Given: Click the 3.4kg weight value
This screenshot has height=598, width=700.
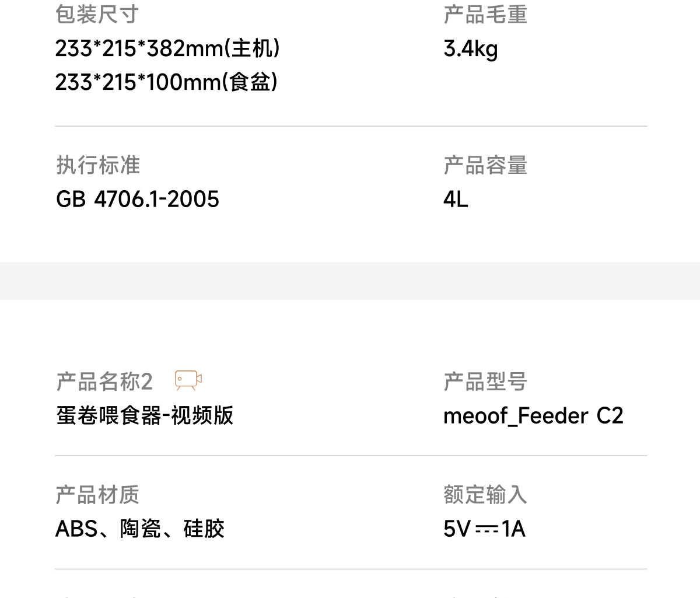Looking at the screenshot, I should click(x=470, y=48).
